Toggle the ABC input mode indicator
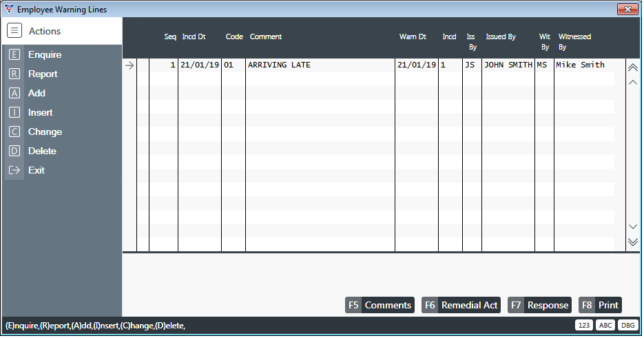The width and height of the screenshot is (644, 338). (x=605, y=326)
